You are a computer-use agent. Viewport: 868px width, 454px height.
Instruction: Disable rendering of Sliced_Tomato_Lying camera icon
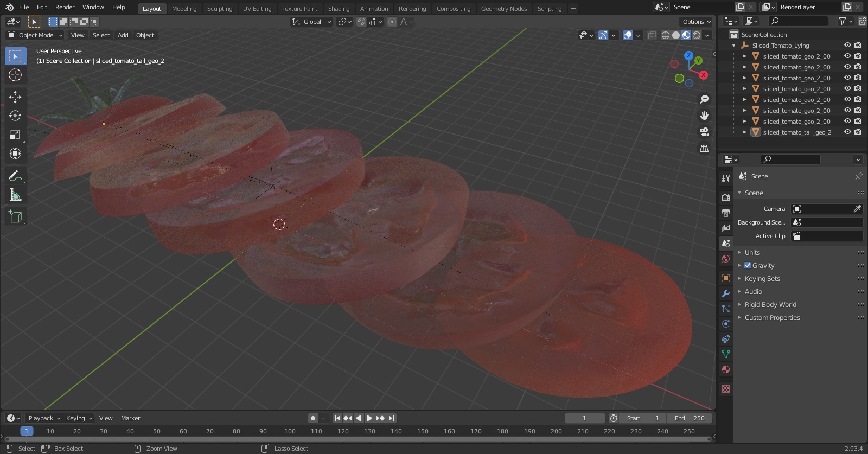pos(858,45)
